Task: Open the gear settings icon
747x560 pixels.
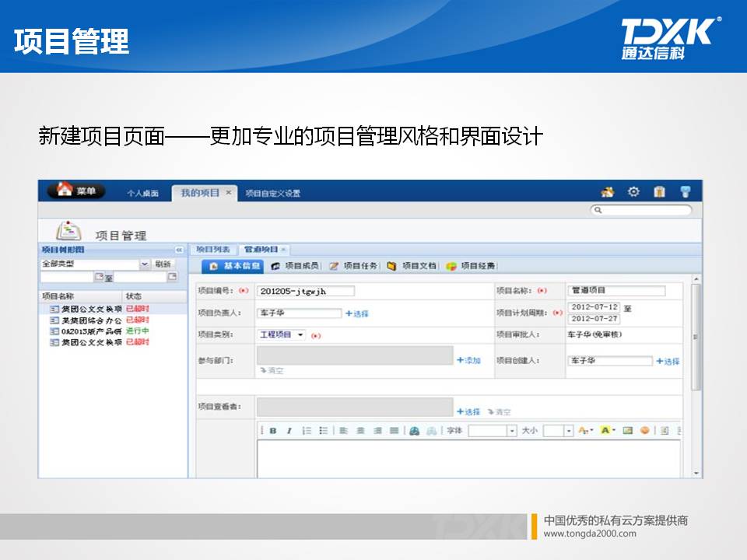Action: [x=633, y=192]
